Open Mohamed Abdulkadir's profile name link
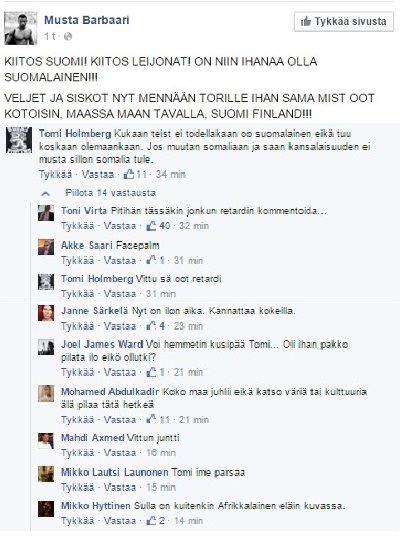400x549 pixels. [x=110, y=391]
